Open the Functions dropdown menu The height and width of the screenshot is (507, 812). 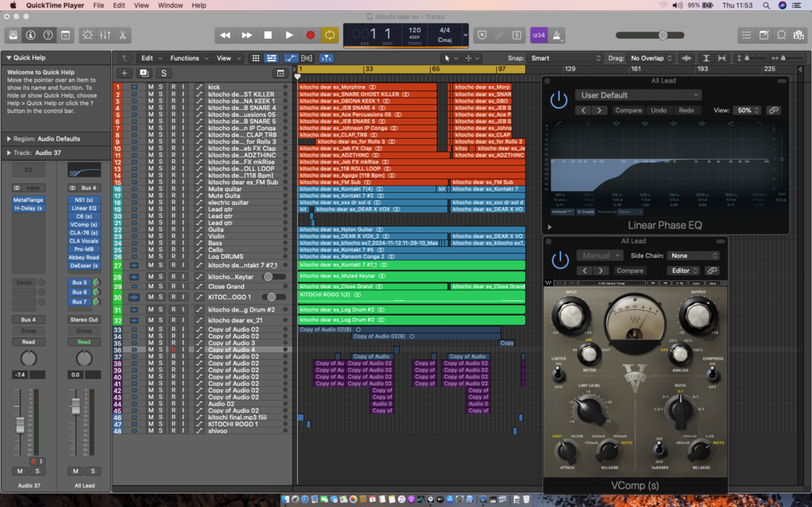click(189, 58)
